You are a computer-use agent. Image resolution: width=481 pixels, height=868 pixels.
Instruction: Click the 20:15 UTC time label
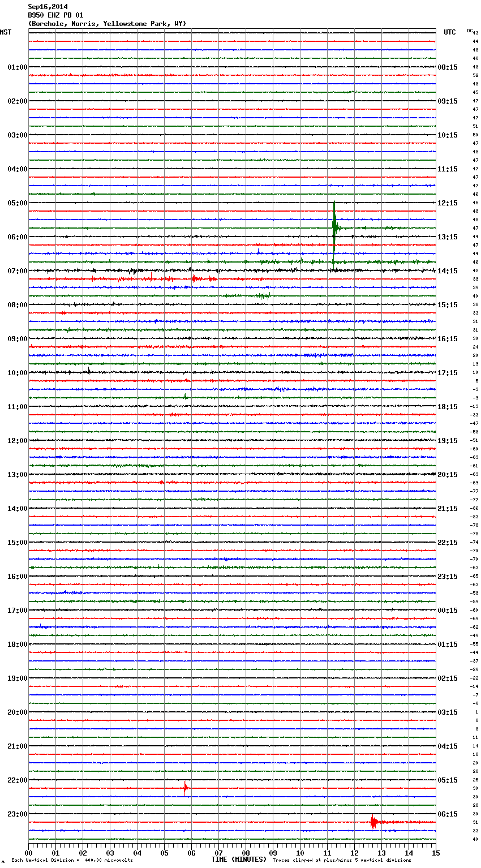[448, 475]
